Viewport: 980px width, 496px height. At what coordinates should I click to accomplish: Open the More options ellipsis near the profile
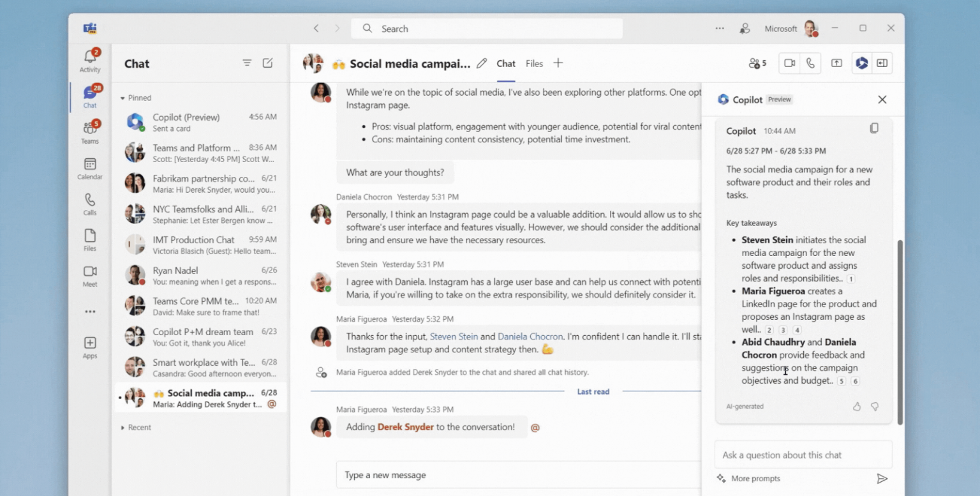(x=720, y=28)
